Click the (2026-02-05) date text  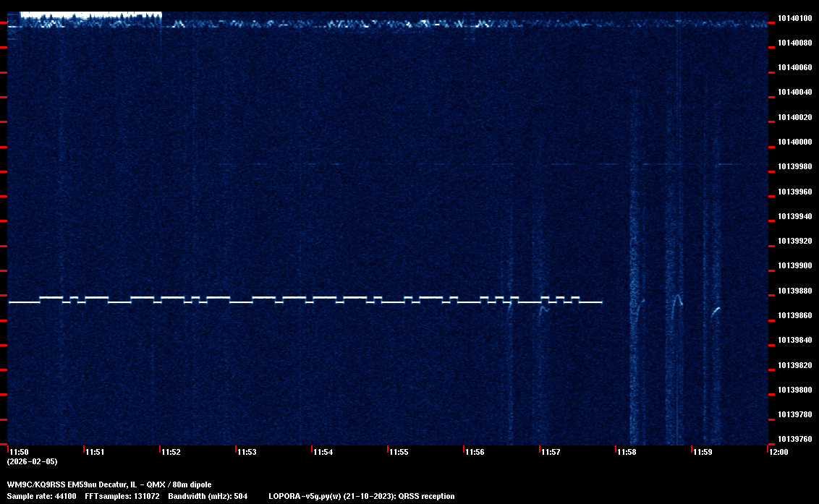(x=32, y=461)
